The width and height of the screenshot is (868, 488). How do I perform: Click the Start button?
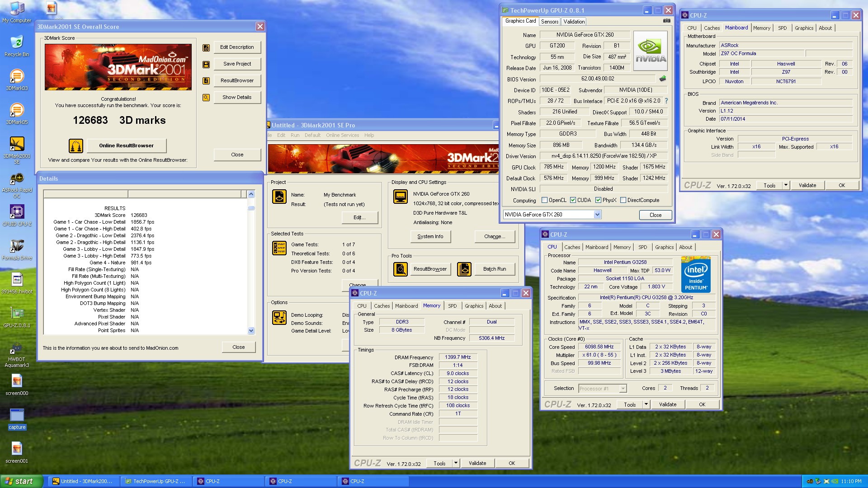click(x=22, y=481)
